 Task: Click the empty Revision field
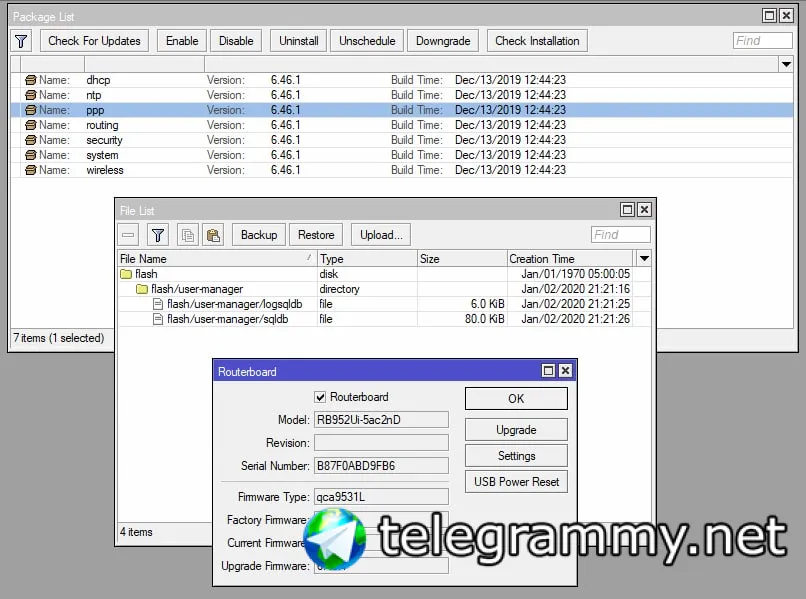point(381,443)
